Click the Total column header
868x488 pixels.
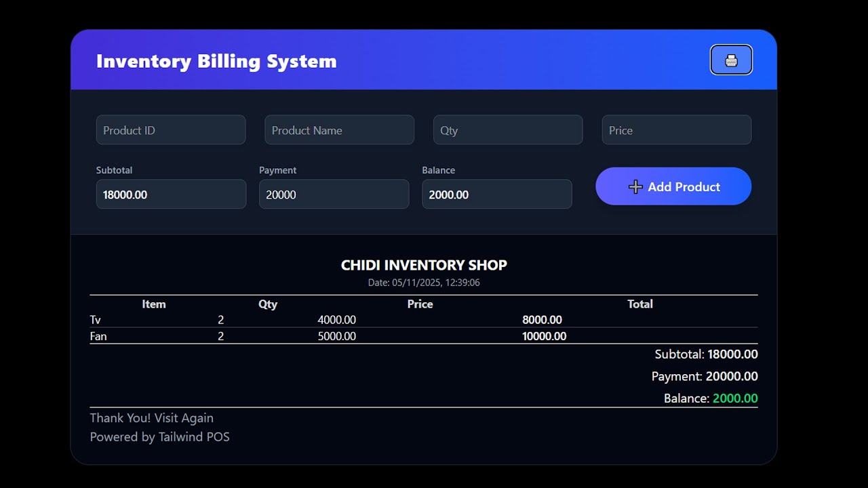click(x=640, y=304)
